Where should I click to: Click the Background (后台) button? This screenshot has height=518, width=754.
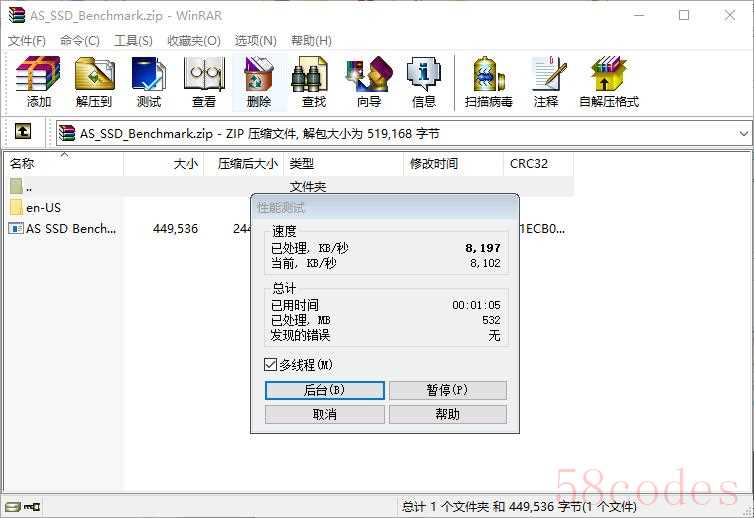(325, 390)
